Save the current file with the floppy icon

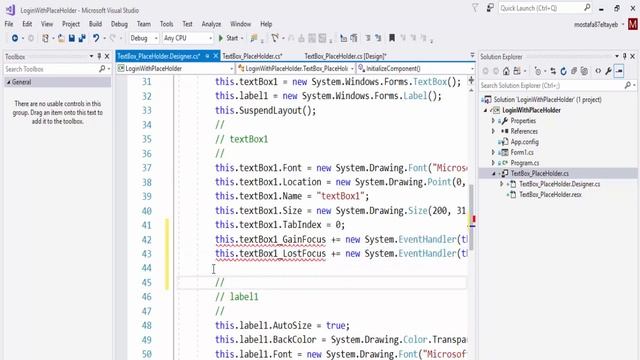coord(71,38)
